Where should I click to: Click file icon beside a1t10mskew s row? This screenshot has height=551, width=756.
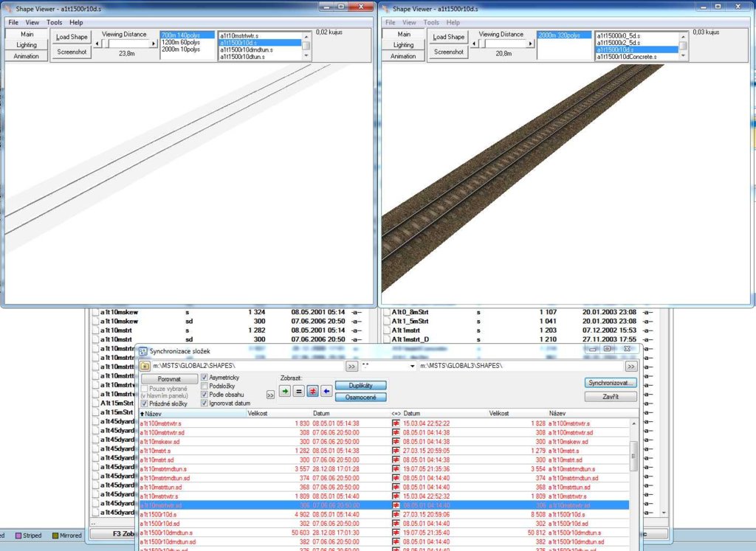(x=95, y=312)
